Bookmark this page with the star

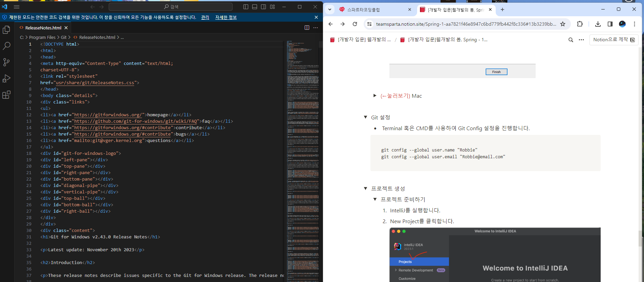(x=563, y=24)
